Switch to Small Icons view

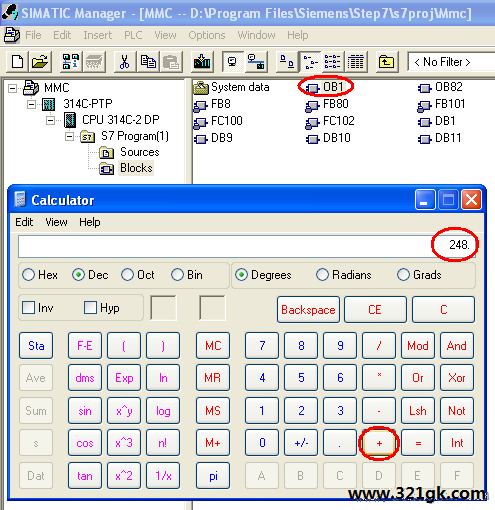click(310, 62)
